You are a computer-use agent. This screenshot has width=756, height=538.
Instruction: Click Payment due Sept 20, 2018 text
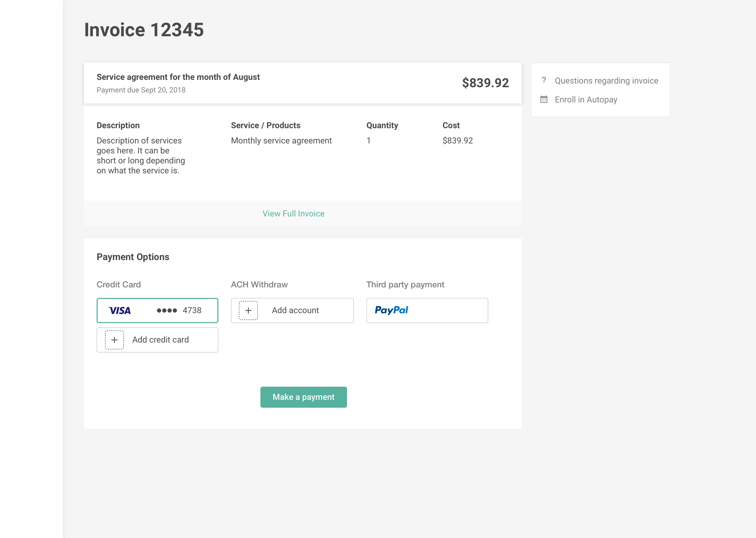141,90
